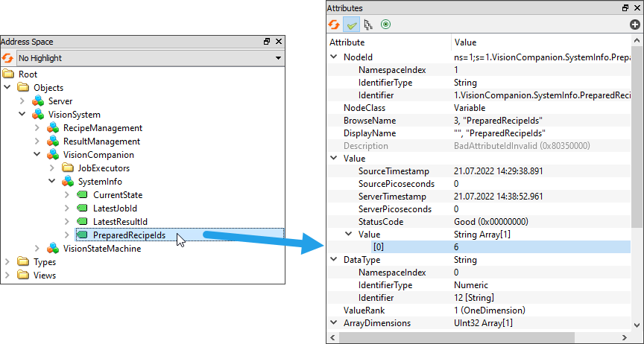Screen dimensions: 644x344
Task: Select the RecipeManagement object icon
Action: tap(52, 128)
